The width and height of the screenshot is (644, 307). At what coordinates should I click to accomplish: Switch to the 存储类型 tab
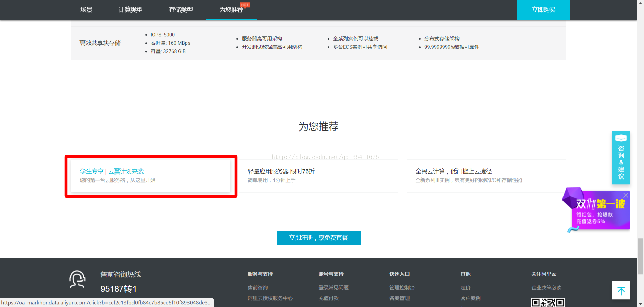pos(181,10)
